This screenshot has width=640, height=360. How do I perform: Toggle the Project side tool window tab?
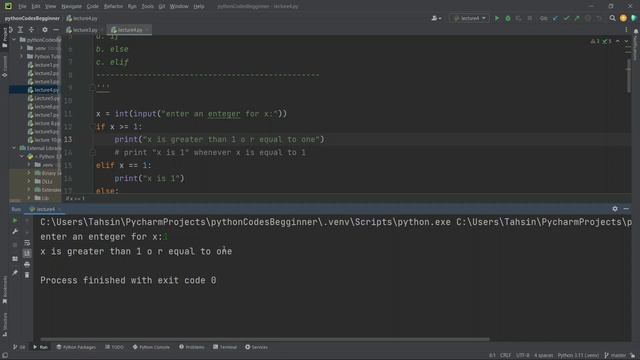click(x=4, y=39)
